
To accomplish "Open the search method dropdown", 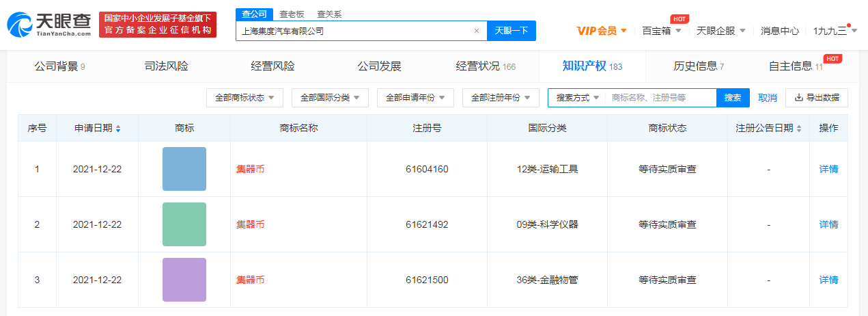I will pyautogui.click(x=577, y=98).
